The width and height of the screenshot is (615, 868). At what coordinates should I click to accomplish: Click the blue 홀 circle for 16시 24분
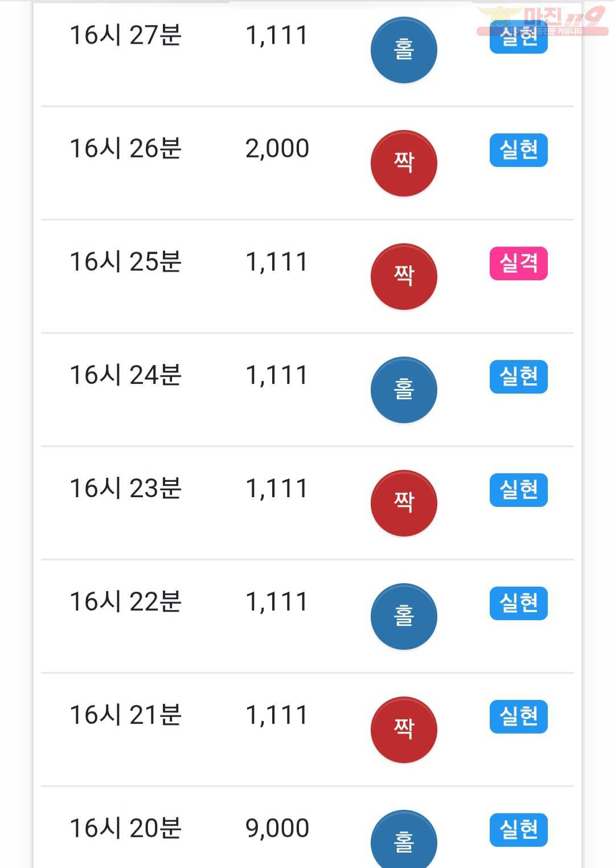pos(404,390)
